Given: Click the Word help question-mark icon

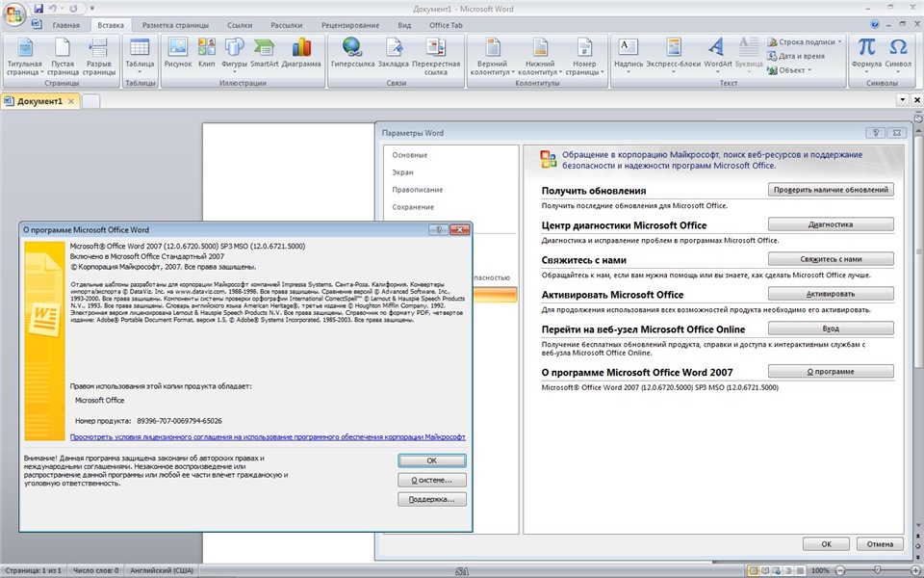Looking at the screenshot, I should click(x=875, y=25).
